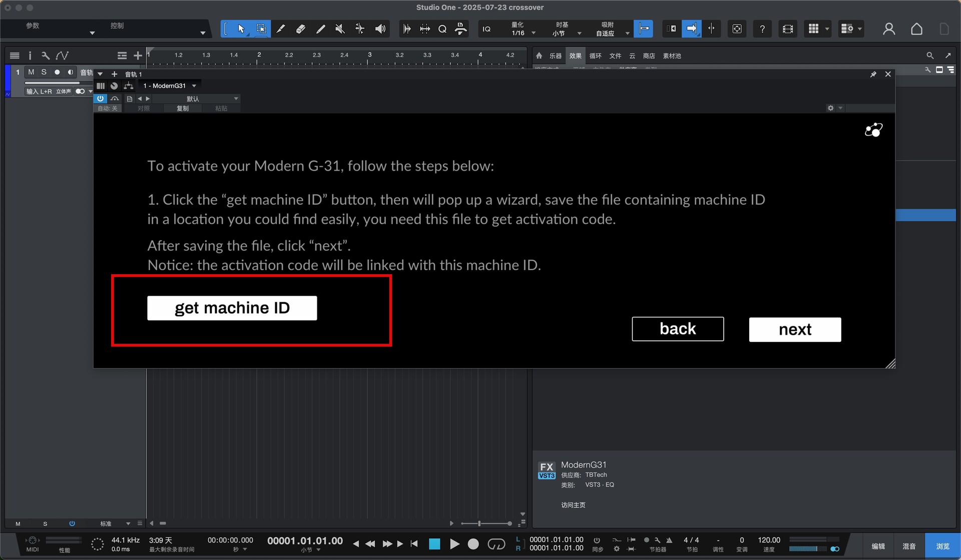Solo track 1 with S button

point(44,72)
